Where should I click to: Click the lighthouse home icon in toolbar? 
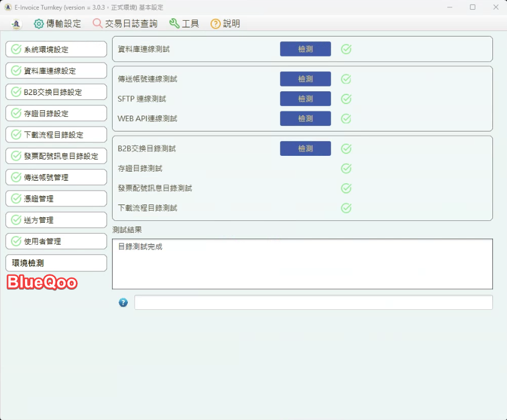point(16,24)
